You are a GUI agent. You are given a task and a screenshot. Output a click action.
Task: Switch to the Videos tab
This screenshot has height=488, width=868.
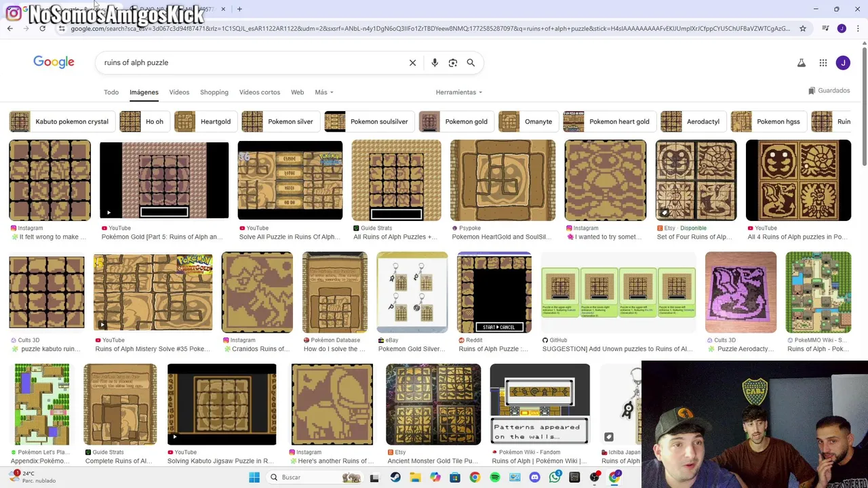click(179, 92)
